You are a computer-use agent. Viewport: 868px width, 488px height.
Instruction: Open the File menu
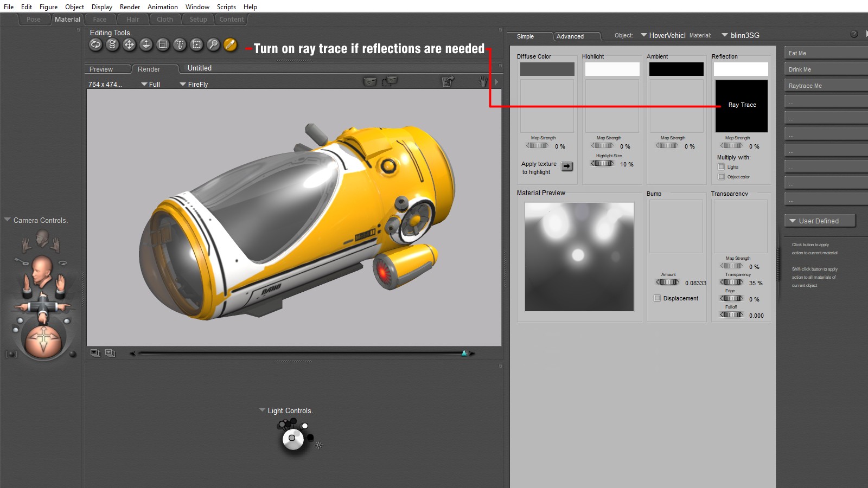pos(9,7)
